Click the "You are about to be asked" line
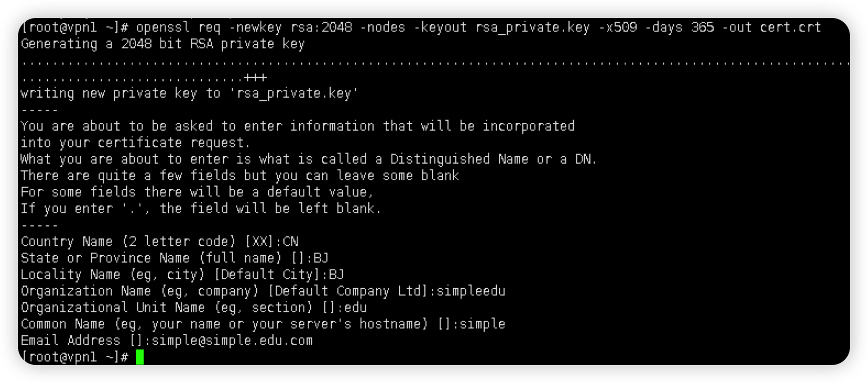This screenshot has height=383, width=868. coord(297,126)
